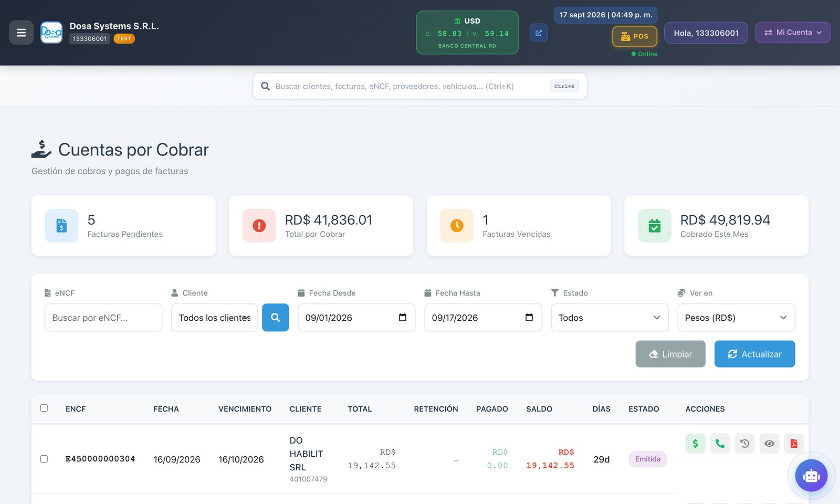Click the eNCF search input field
The height and width of the screenshot is (504, 840).
click(x=103, y=318)
